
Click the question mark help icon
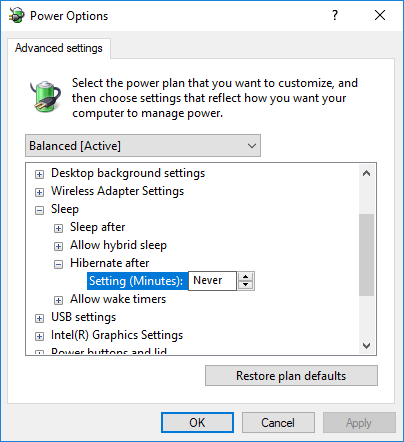click(335, 15)
